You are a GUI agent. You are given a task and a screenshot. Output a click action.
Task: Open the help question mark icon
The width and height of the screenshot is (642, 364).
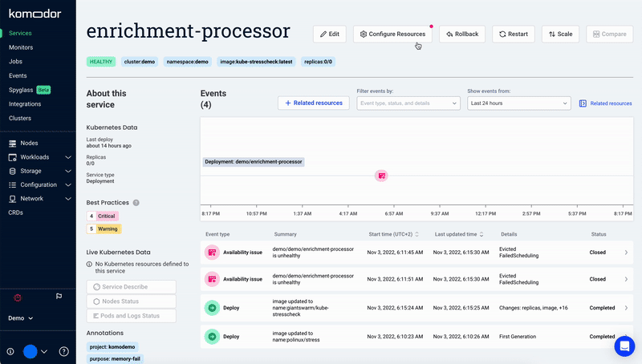tap(64, 351)
